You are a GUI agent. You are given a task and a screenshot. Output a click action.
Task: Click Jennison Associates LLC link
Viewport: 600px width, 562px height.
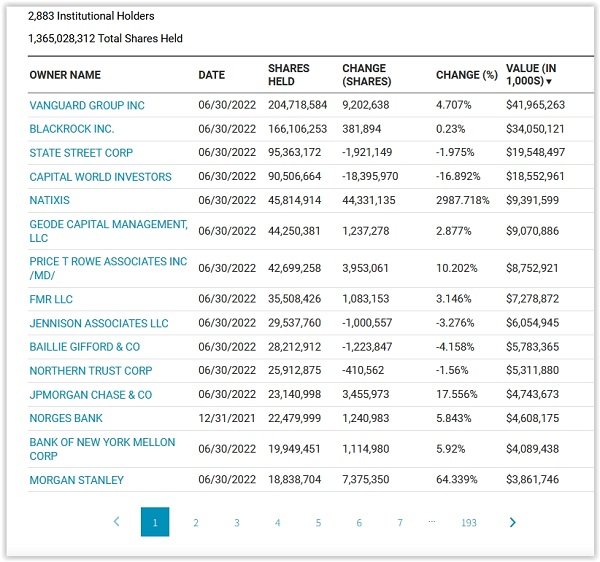pos(99,323)
